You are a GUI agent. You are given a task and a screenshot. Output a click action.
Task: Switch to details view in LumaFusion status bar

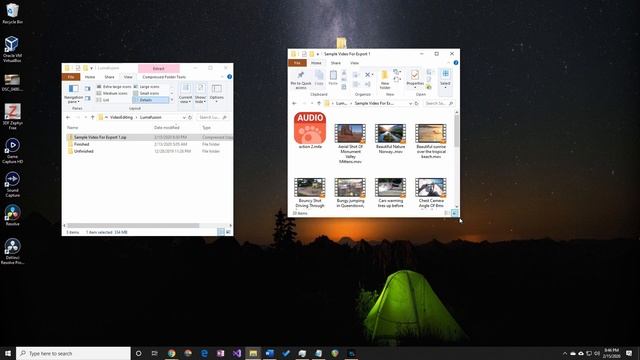pyautogui.click(x=221, y=232)
